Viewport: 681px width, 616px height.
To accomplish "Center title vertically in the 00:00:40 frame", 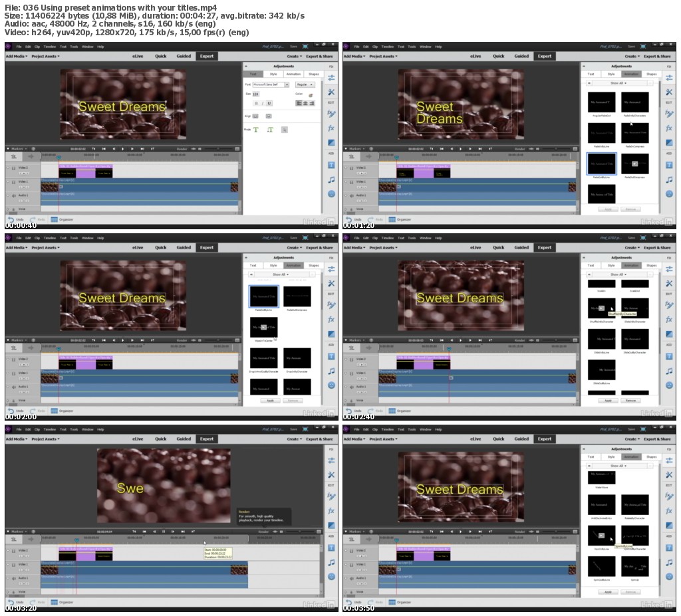I will click(x=255, y=116).
